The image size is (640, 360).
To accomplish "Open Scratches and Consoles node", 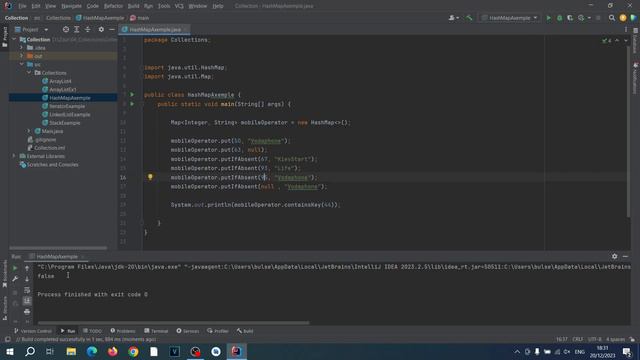I will 49,164.
